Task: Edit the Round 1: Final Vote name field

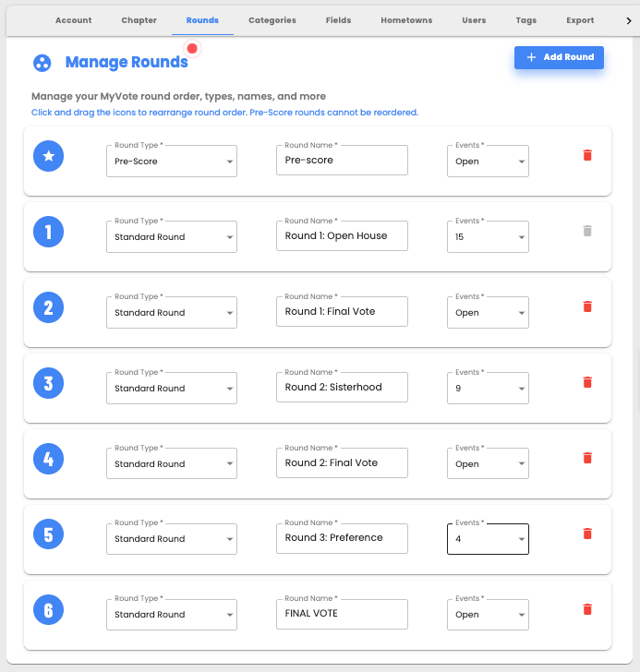Action: 342,311
